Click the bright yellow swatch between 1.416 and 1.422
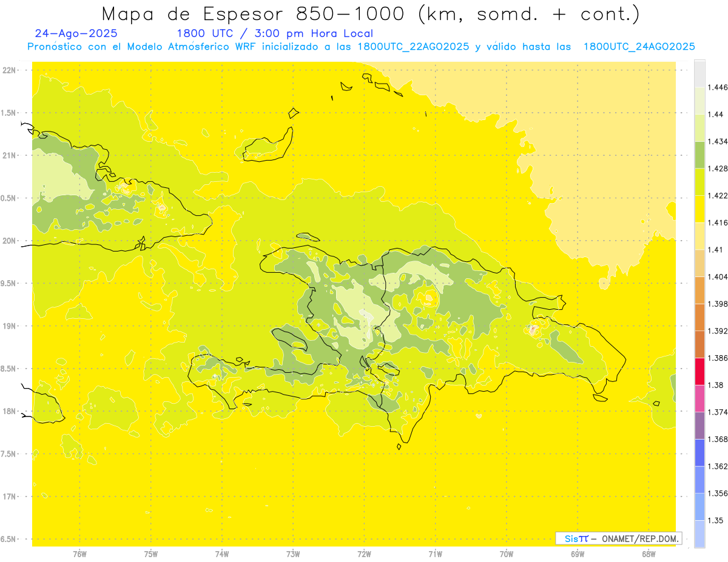 699,209
